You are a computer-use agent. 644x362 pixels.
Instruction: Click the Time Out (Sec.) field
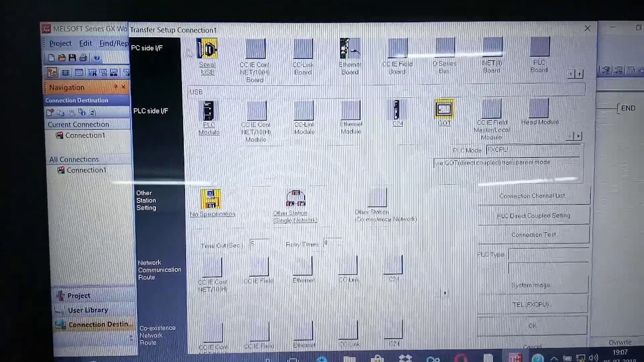[259, 243]
